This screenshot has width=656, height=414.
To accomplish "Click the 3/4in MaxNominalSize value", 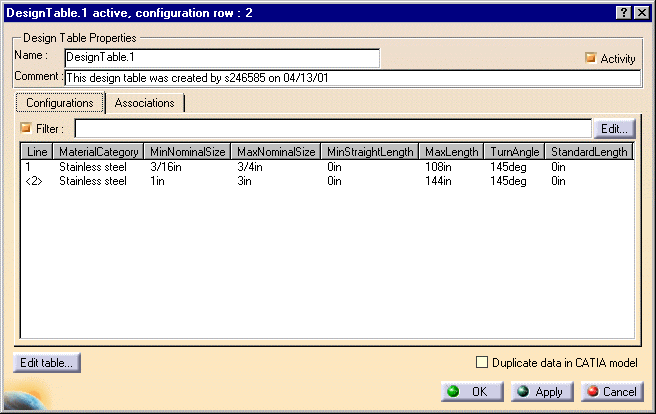I will tap(250, 167).
